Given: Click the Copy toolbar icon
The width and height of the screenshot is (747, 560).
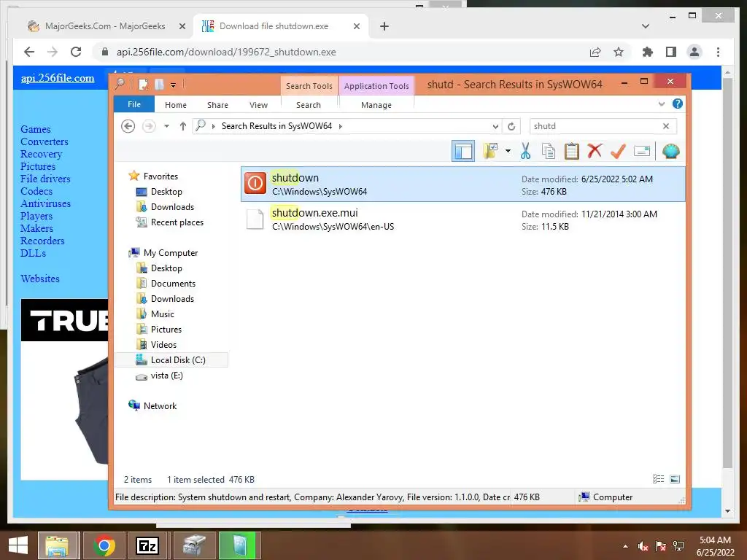Looking at the screenshot, I should point(549,151).
